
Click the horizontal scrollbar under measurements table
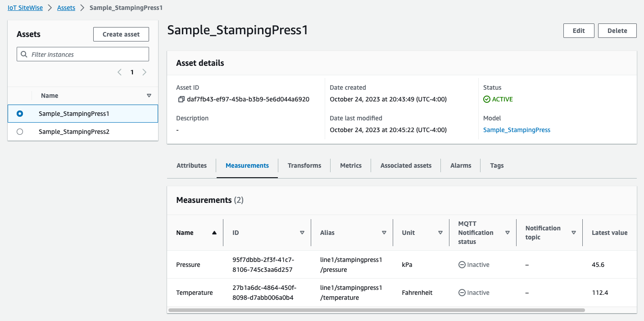376,310
